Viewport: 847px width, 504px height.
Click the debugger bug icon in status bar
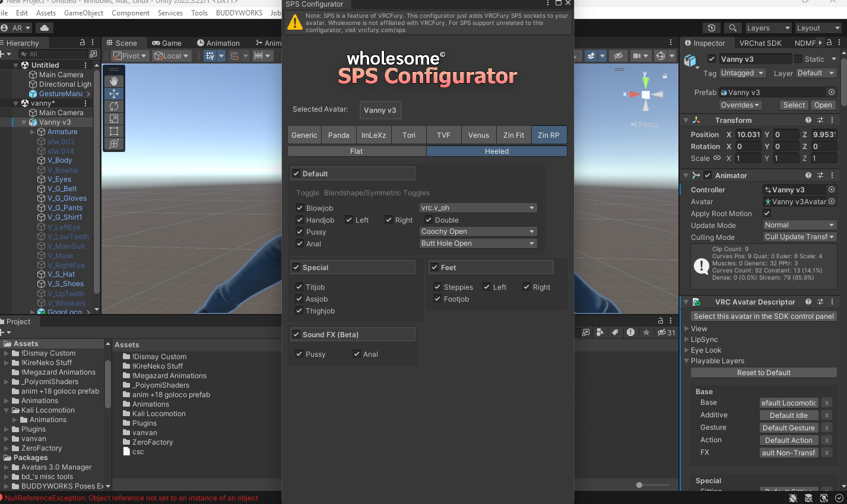point(794,498)
